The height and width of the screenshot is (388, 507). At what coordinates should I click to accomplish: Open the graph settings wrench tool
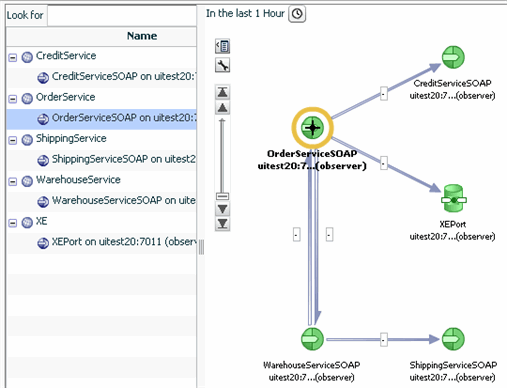pyautogui.click(x=222, y=65)
